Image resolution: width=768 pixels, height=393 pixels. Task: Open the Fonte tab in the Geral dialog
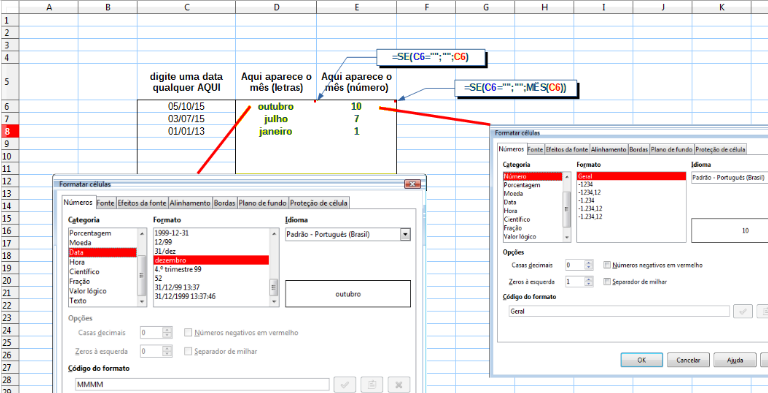(x=535, y=149)
